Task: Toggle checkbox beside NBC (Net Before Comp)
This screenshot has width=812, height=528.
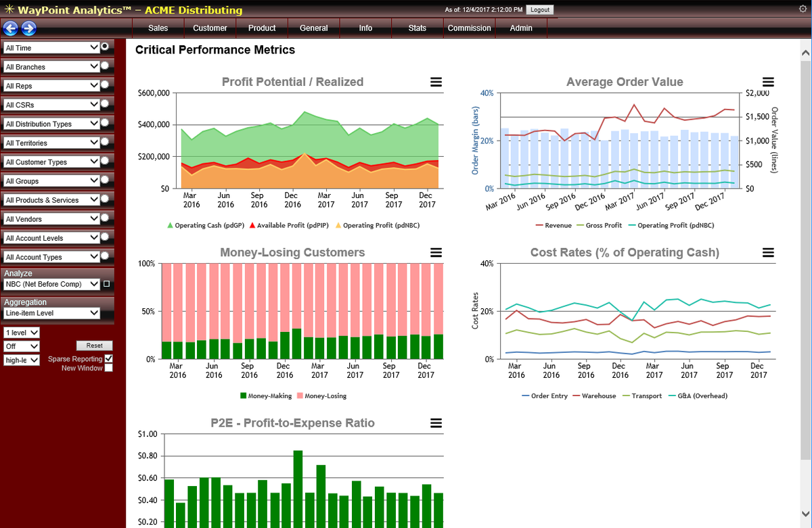Action: pyautogui.click(x=106, y=284)
